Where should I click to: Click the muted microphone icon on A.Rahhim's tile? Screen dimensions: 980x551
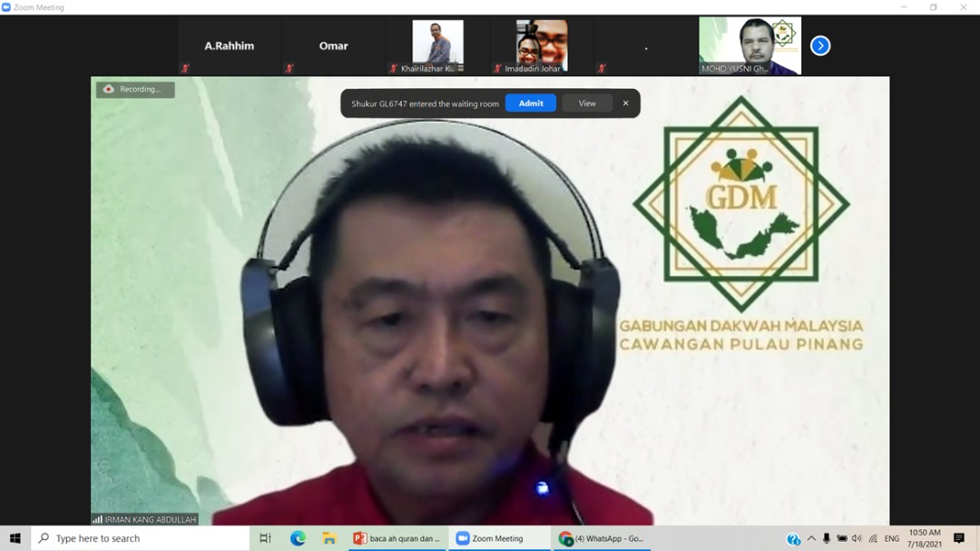point(183,67)
